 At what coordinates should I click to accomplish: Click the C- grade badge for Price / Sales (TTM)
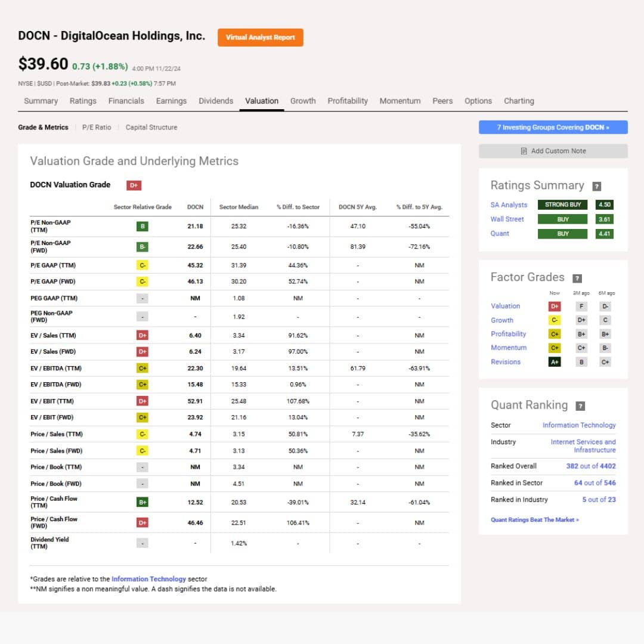click(143, 434)
